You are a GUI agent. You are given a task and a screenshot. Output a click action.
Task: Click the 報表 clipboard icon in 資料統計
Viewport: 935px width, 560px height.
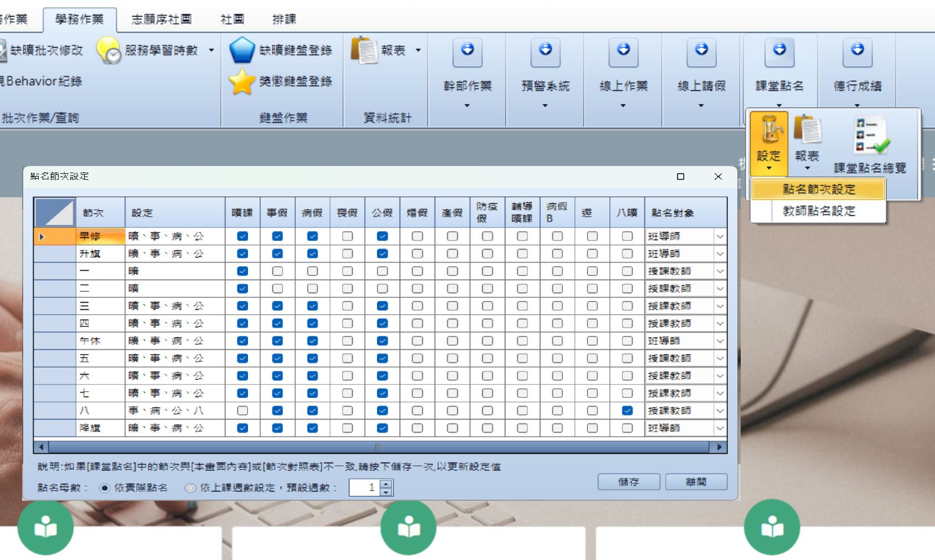point(364,50)
